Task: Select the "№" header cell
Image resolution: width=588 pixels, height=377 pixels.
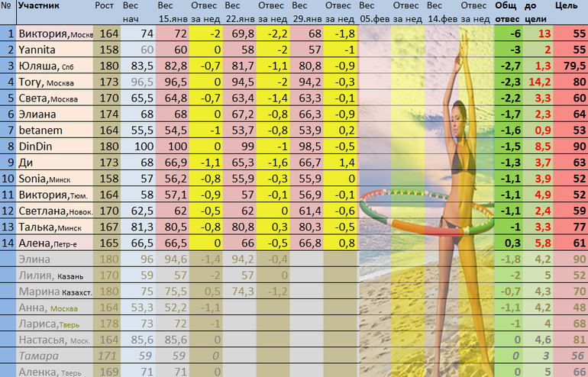Action: click(8, 7)
